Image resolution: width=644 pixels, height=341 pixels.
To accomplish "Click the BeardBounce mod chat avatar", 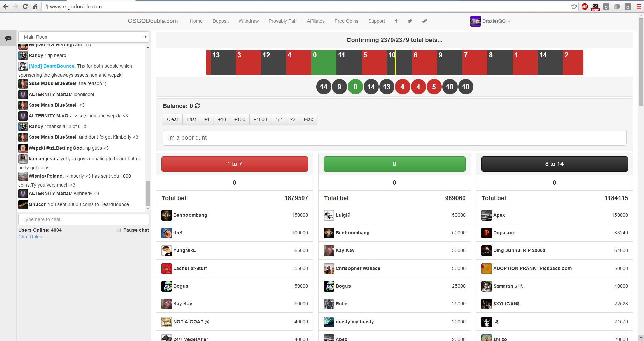I will (23, 66).
